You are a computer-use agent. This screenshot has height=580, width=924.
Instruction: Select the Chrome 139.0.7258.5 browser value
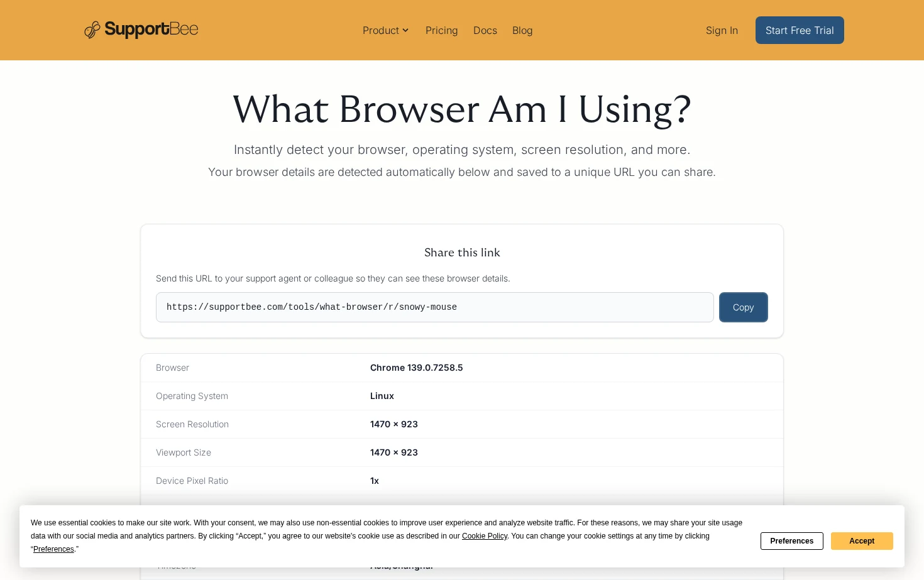(416, 368)
